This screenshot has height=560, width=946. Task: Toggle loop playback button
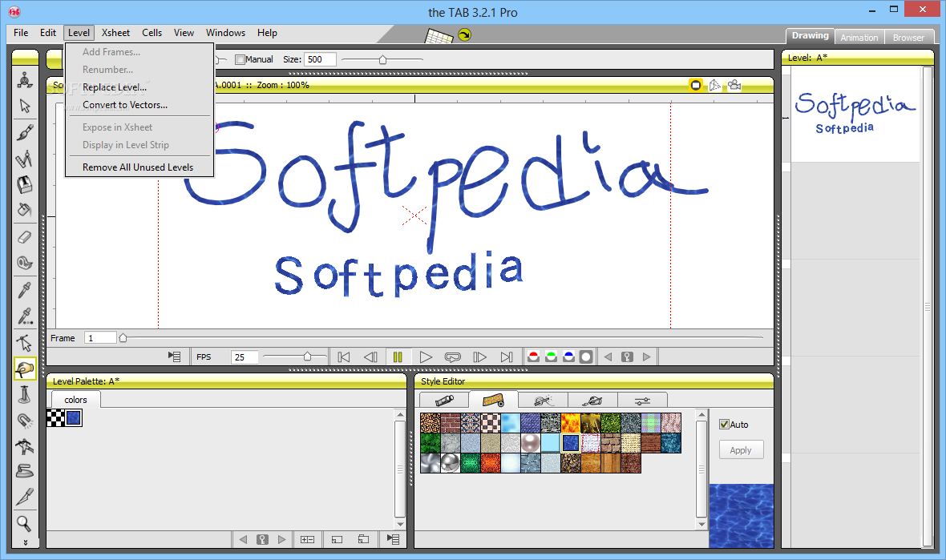(x=452, y=357)
